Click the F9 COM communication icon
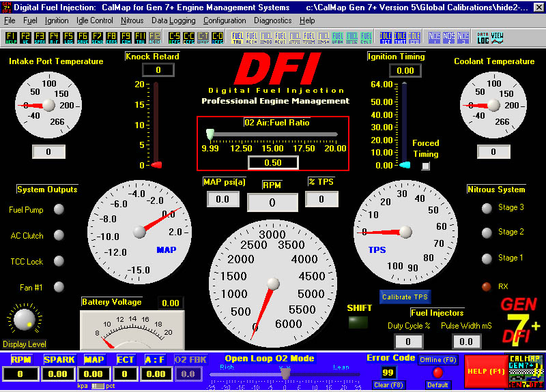Viewport: 546px width, 392px height. pyautogui.click(x=126, y=37)
